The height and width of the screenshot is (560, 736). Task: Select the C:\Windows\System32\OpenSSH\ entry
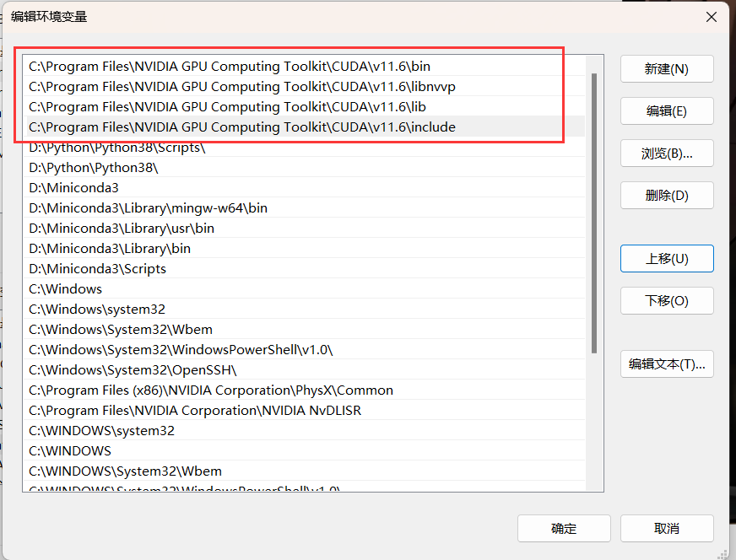point(306,369)
